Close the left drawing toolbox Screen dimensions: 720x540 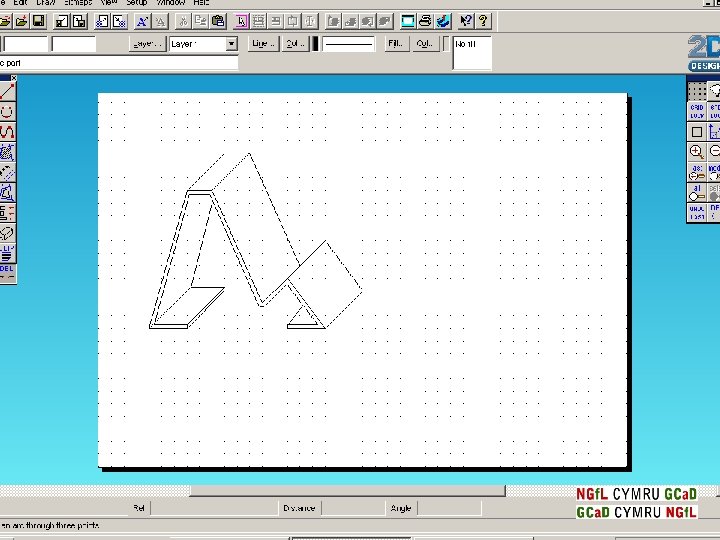coord(13,78)
